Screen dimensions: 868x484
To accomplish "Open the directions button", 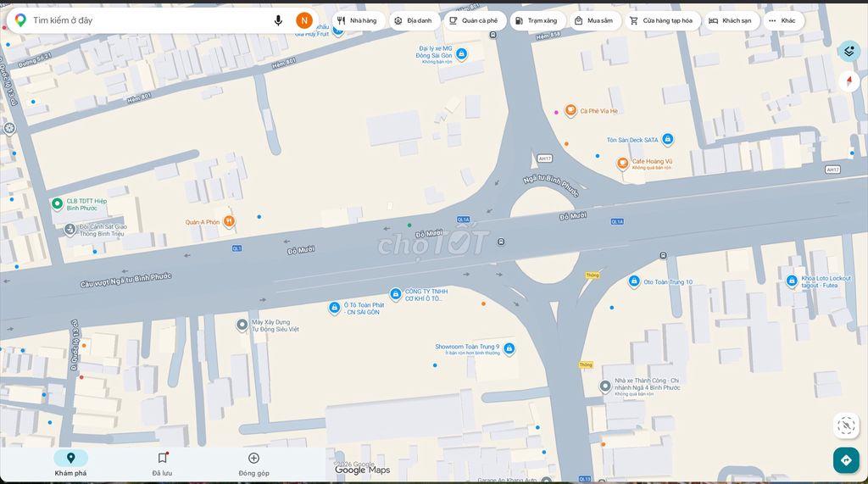I will [x=846, y=460].
